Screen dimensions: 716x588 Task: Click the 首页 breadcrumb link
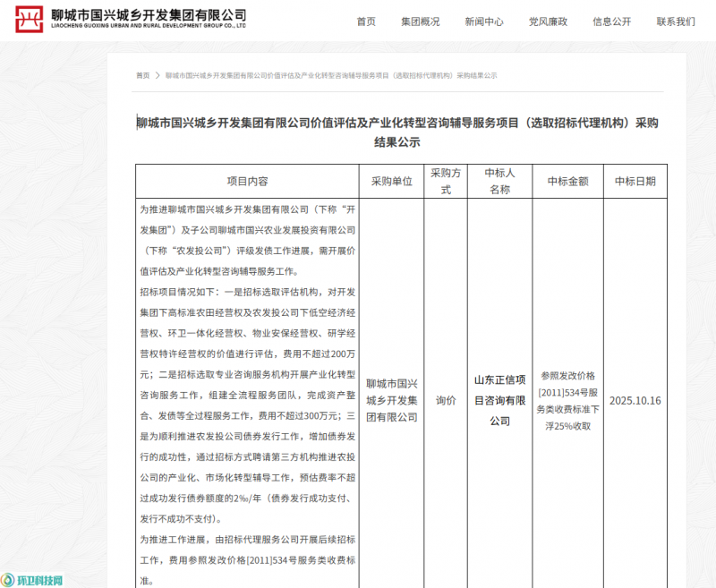click(143, 76)
